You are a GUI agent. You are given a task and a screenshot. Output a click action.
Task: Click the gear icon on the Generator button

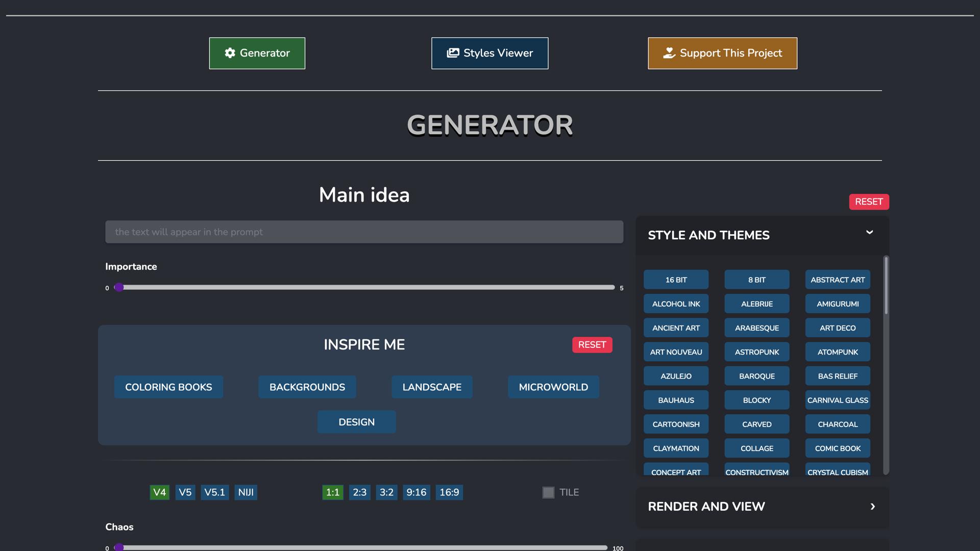[230, 53]
